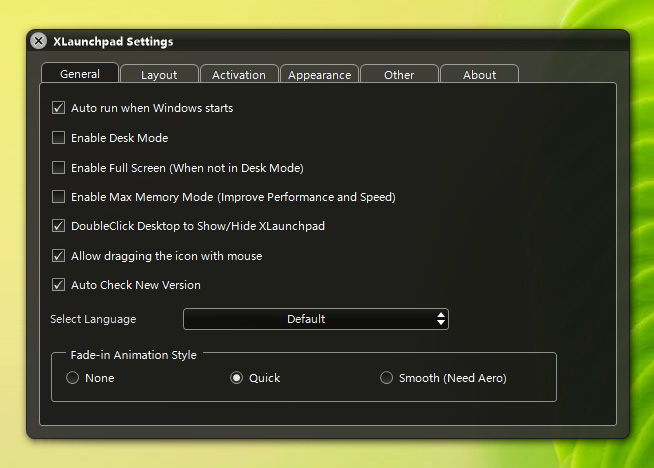Show the About tab

pyautogui.click(x=479, y=75)
